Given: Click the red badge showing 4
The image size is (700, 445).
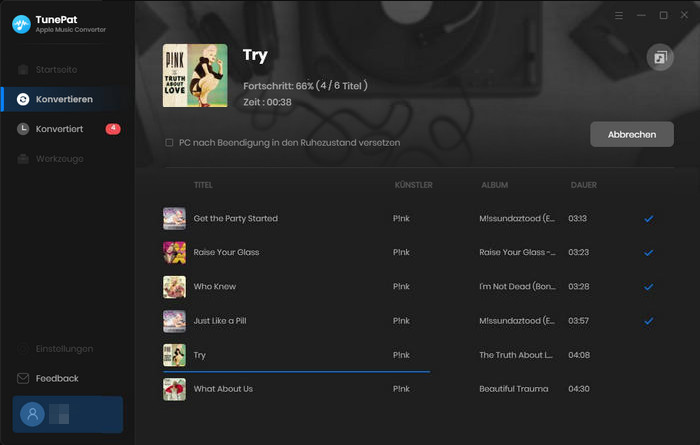Looking at the screenshot, I should pos(113,129).
